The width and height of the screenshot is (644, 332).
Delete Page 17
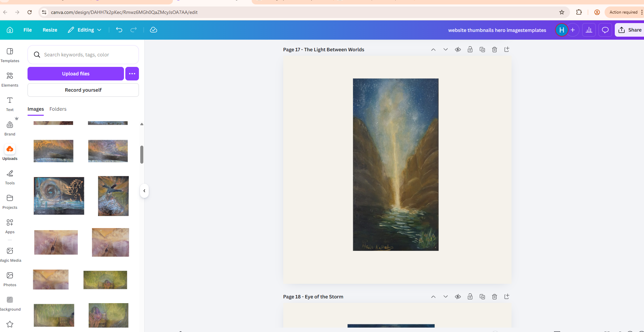tap(495, 50)
